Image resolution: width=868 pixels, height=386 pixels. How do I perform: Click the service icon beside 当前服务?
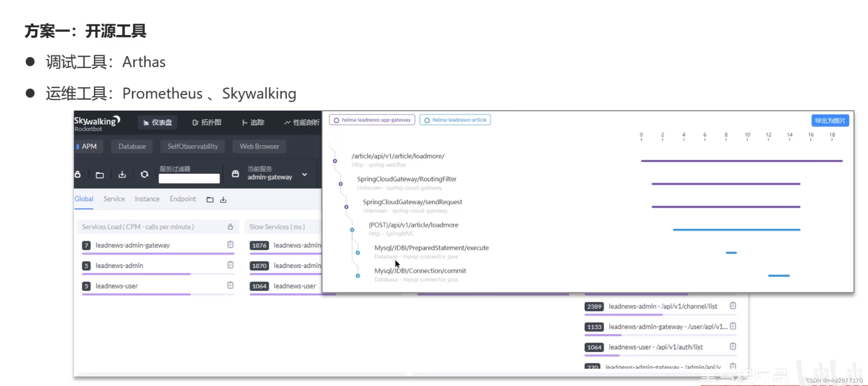tap(235, 174)
